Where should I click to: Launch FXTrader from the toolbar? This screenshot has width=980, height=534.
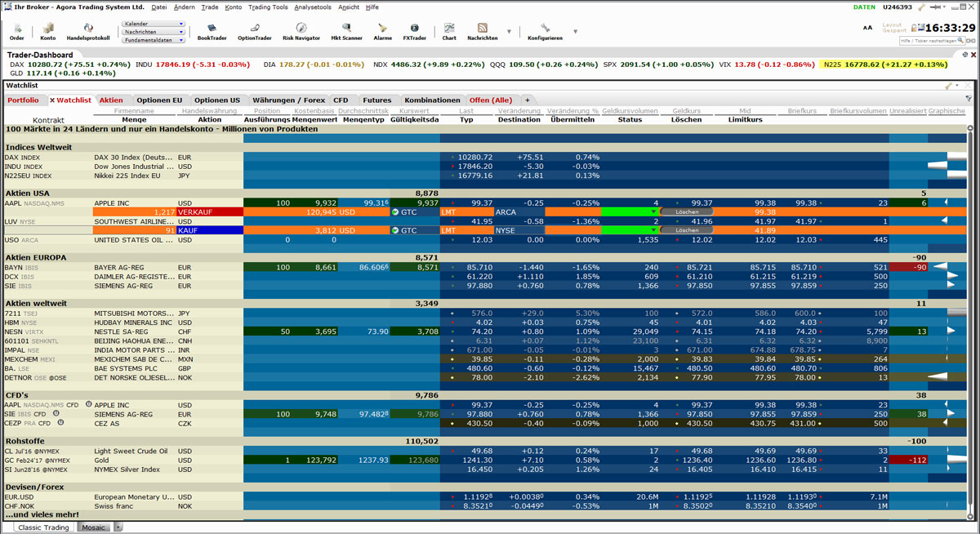pos(414,31)
